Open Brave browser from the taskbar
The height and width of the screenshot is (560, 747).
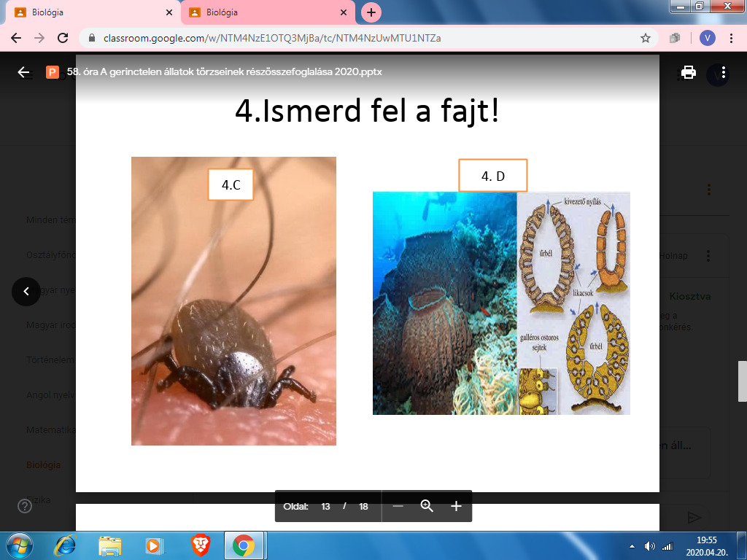pyautogui.click(x=200, y=545)
